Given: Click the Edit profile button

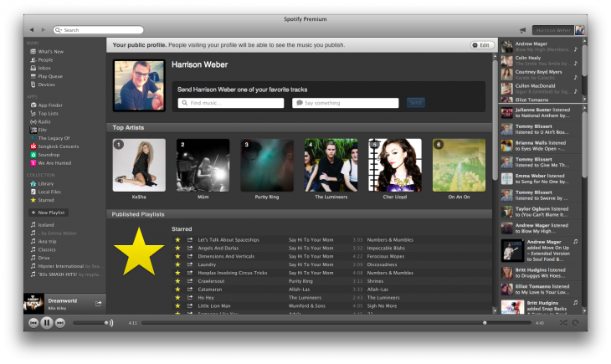Looking at the screenshot, I should tap(482, 45).
